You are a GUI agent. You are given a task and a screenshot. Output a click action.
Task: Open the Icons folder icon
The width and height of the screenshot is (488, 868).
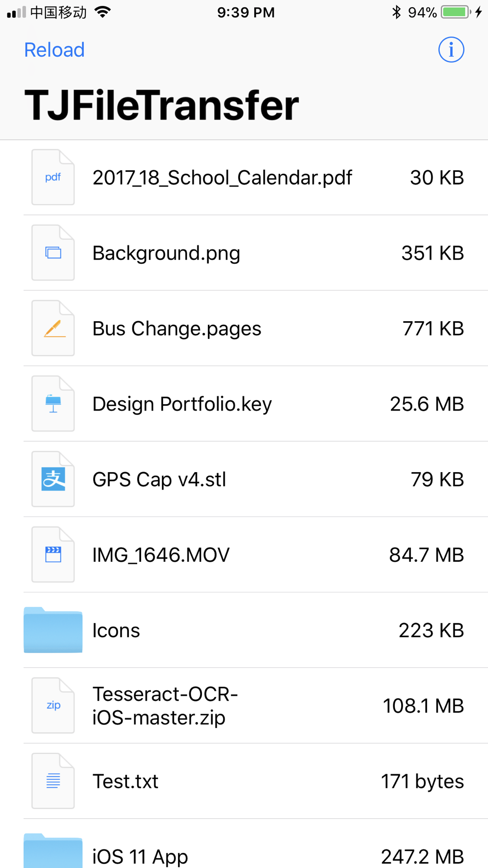53,630
